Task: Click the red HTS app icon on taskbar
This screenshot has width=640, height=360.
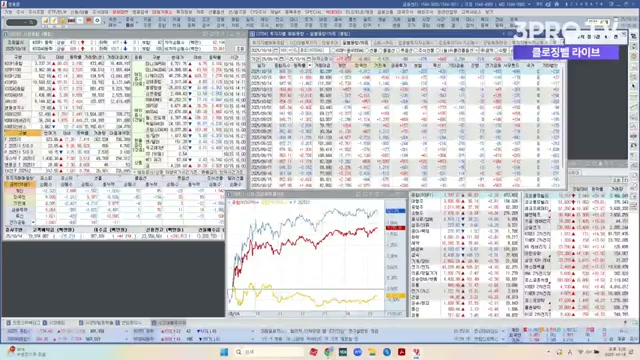Action: tap(416, 352)
